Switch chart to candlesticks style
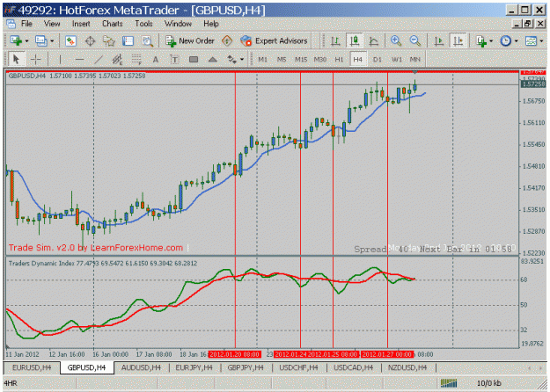This screenshot has width=550, height=392. tap(355, 41)
